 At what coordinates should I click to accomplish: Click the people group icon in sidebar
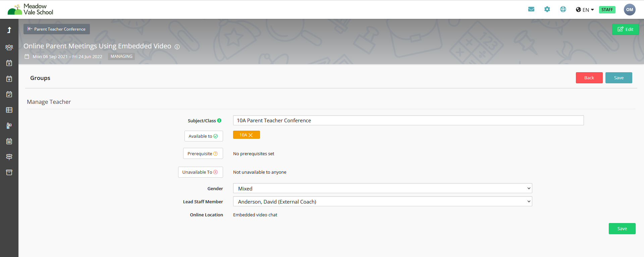point(9,47)
